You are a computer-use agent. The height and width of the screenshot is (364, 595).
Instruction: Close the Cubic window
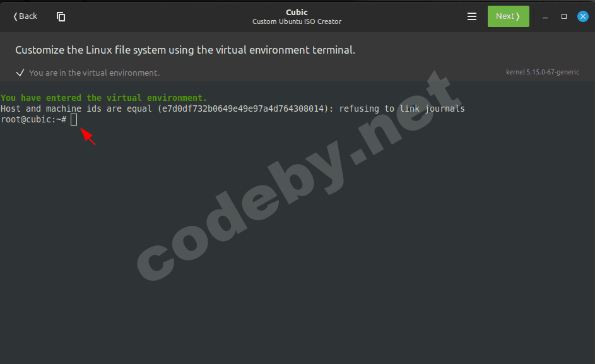click(x=582, y=16)
